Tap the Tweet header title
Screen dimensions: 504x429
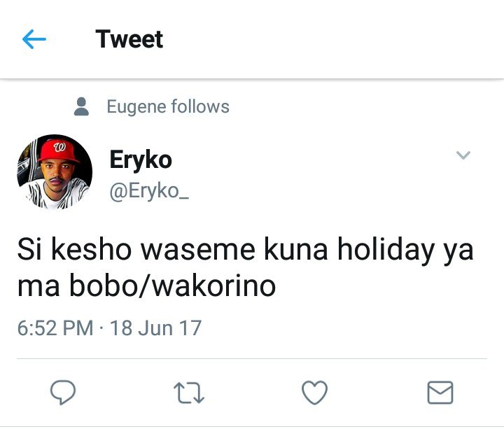(x=129, y=39)
